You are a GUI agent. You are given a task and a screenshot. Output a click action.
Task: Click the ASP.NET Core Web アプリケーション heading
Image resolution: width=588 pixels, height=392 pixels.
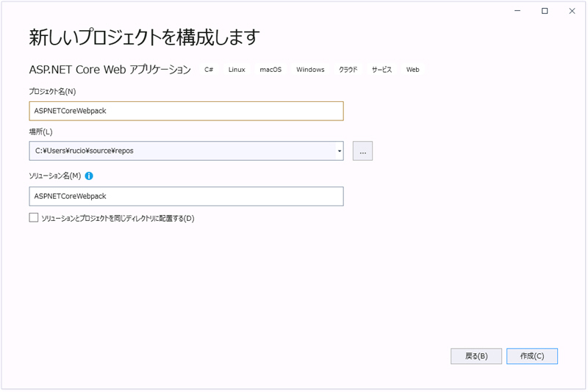click(x=110, y=70)
